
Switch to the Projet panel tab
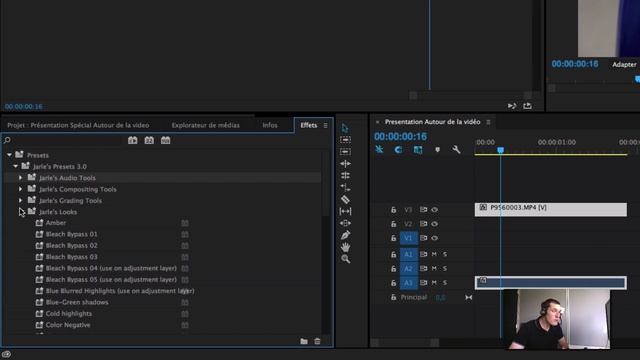78,125
